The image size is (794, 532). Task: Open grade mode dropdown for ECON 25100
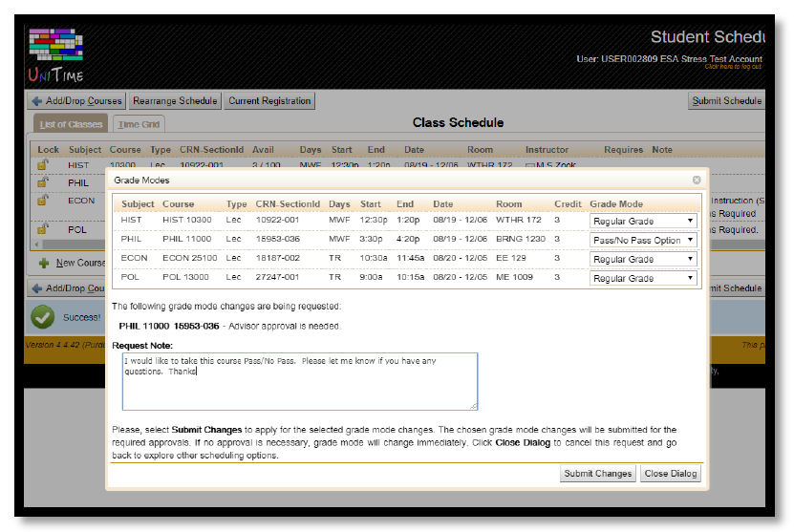(x=643, y=260)
